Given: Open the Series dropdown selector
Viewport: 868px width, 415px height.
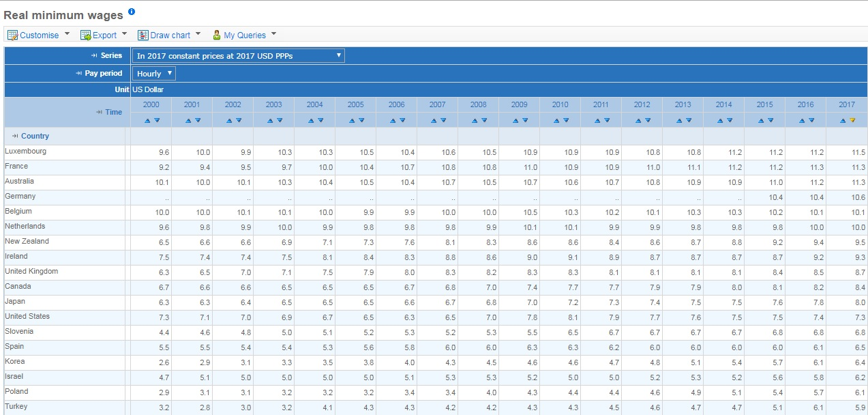Looking at the screenshot, I should (238, 56).
